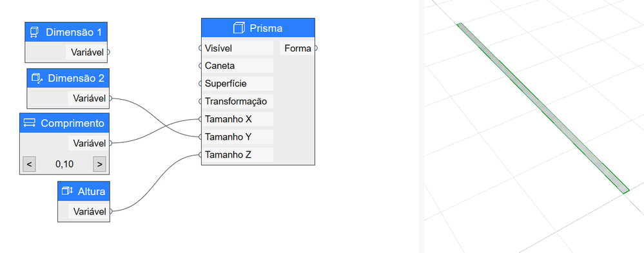The width and height of the screenshot is (644, 253).
Task: Select the Caneta input on Prisma
Action: tap(201, 66)
